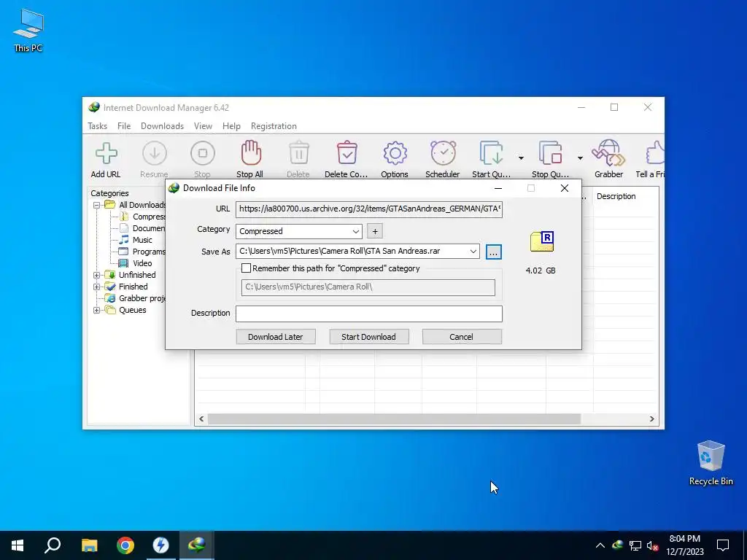Click the Description column header

616,196
